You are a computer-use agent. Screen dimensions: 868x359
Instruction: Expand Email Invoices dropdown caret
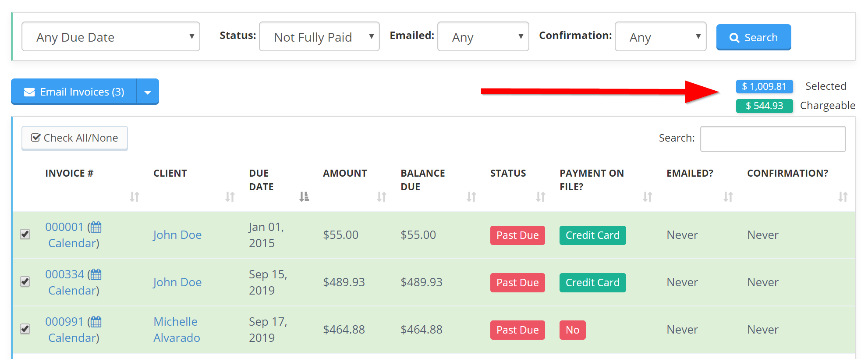point(148,92)
